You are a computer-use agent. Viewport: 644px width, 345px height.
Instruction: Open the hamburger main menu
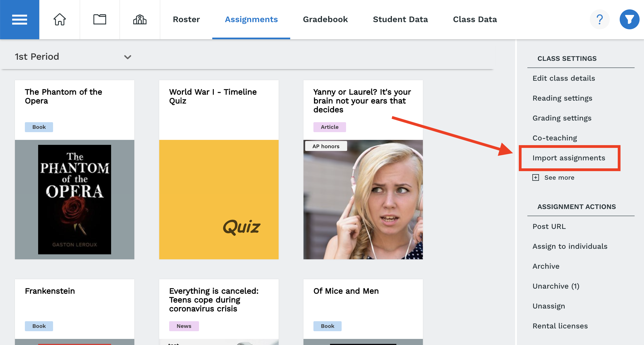point(20,20)
